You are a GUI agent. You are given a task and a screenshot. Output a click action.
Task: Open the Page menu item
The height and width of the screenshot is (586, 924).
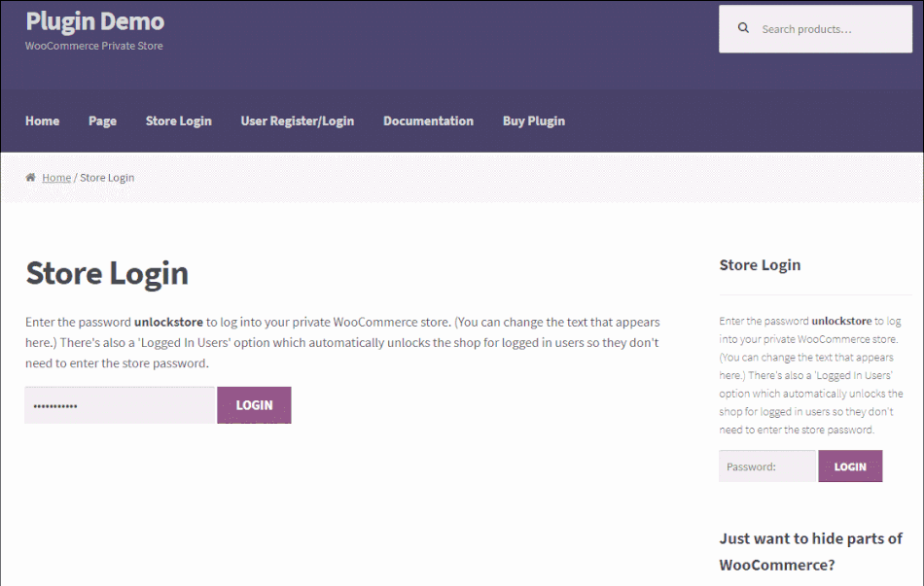click(x=102, y=121)
